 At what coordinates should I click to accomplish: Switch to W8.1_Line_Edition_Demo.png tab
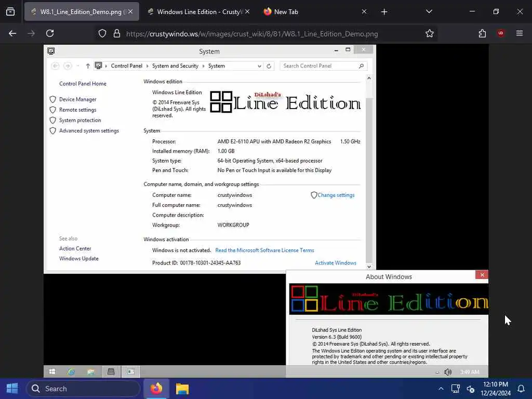[82, 12]
